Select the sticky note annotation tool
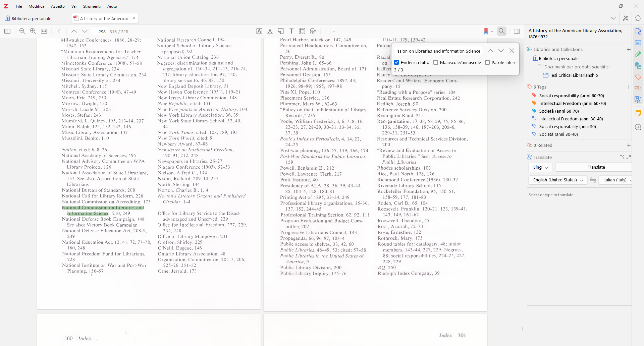This screenshot has height=346, width=644. pos(281,31)
